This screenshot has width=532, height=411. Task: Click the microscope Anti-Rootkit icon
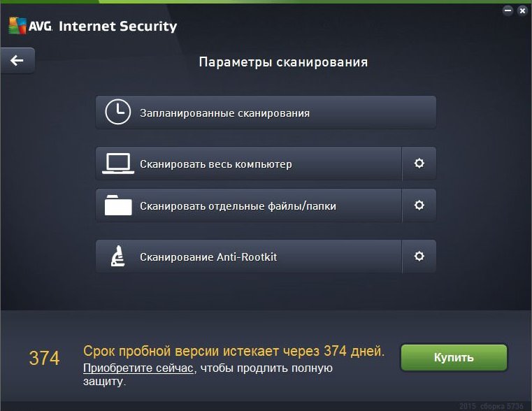pyautogui.click(x=117, y=256)
